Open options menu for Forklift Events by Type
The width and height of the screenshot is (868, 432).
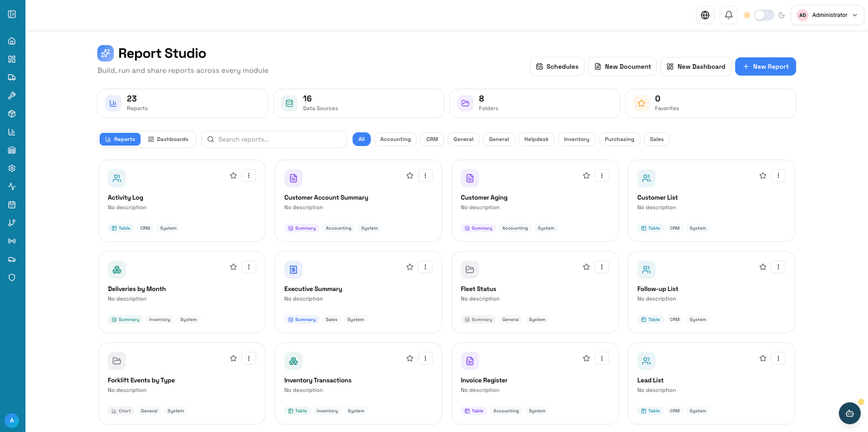click(x=249, y=358)
